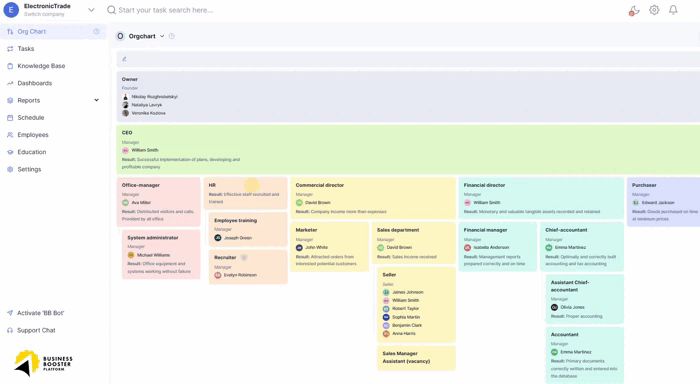This screenshot has width=700, height=384.
Task: Click Veronika Kozlova in the Owner card
Action: 148,113
